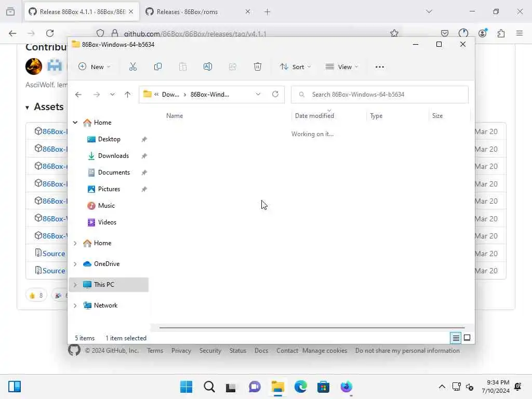Select Desktop in navigation pane

click(109, 139)
